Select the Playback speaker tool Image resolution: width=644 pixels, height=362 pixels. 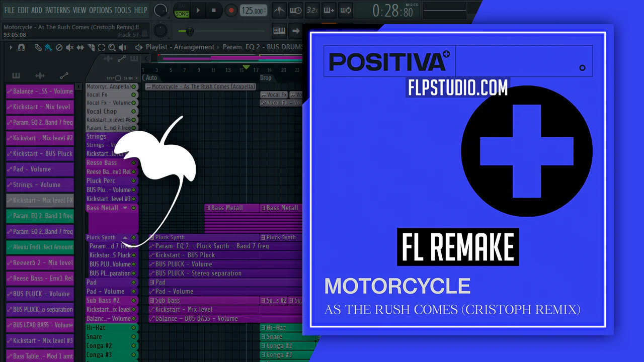pos(123,47)
